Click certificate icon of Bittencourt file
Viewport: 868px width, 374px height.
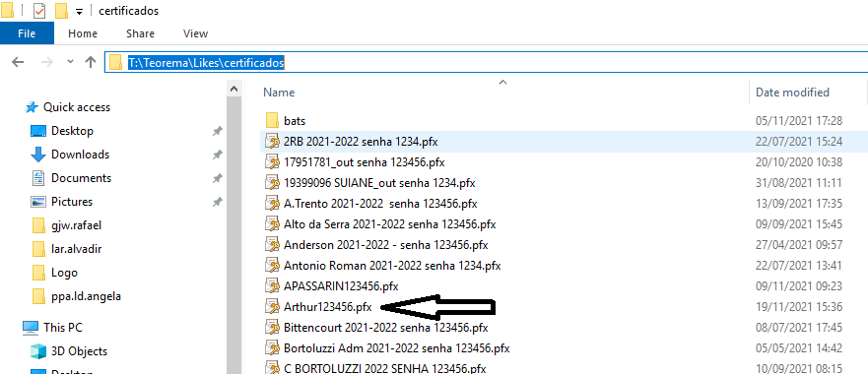[x=272, y=328]
